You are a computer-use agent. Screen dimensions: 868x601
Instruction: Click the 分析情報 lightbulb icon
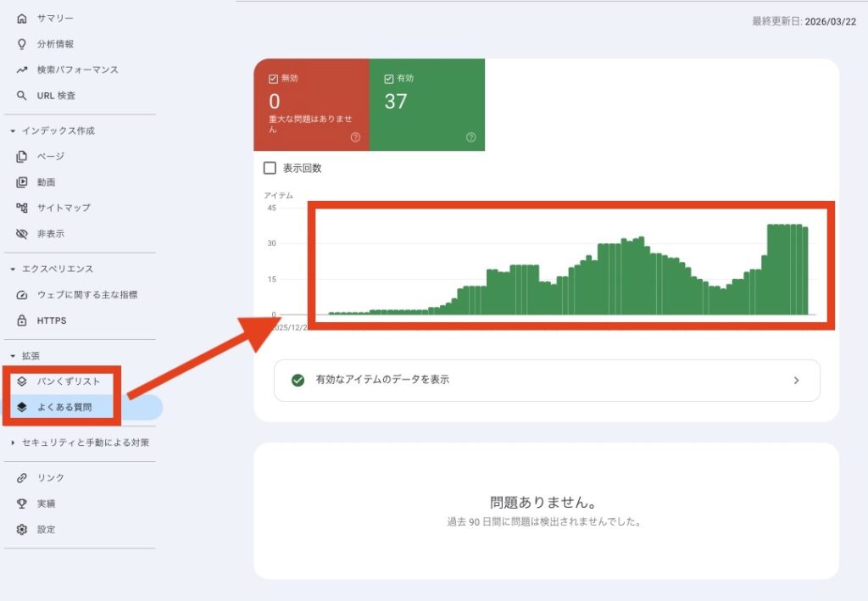point(22,44)
